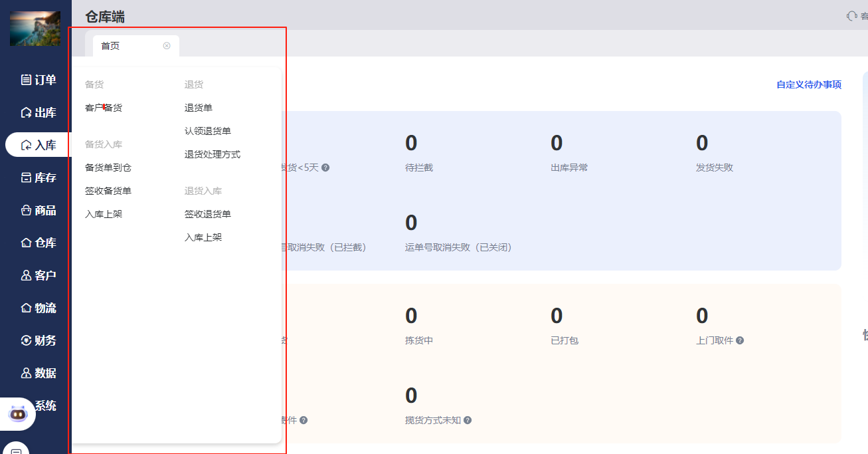Screen dimensions: 868x454
Task: Click the user avatar thumbnail
Action: [35, 29]
